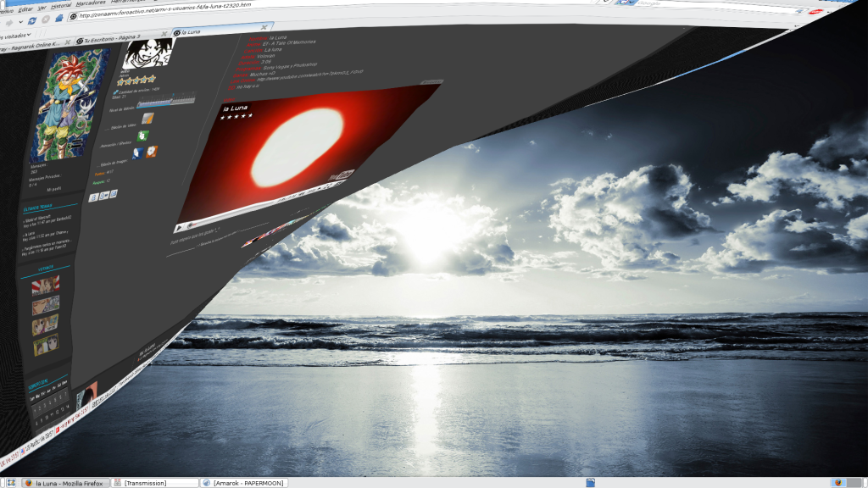Switch to 'la Luna - Mozilla Firefox' taskbar button
Screen dimensions: 868x488
(x=64, y=483)
